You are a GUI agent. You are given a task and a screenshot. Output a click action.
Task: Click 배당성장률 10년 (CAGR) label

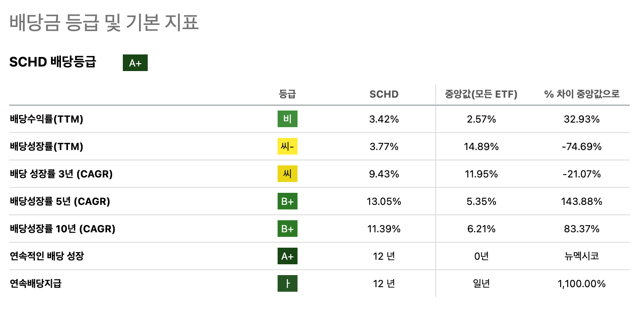click(63, 229)
